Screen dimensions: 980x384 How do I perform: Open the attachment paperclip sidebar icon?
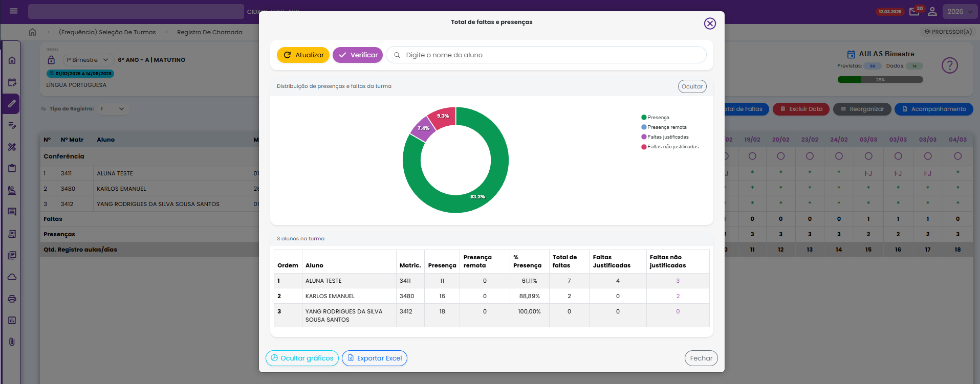click(12, 342)
